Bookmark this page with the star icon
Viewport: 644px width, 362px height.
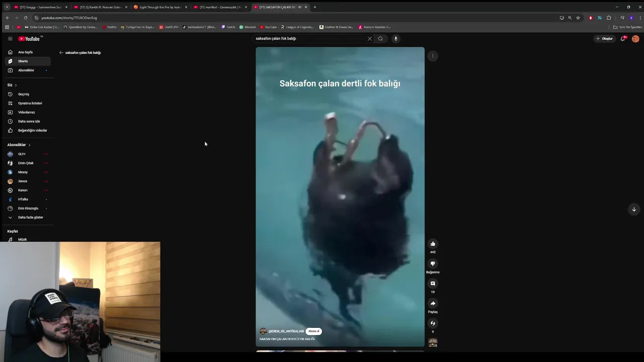pos(578,18)
